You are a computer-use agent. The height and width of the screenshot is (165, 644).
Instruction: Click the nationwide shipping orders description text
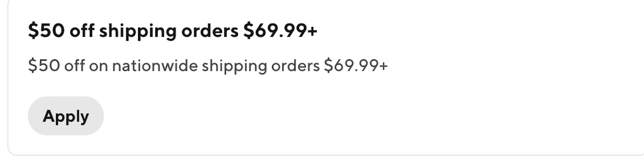pyautogui.click(x=208, y=66)
